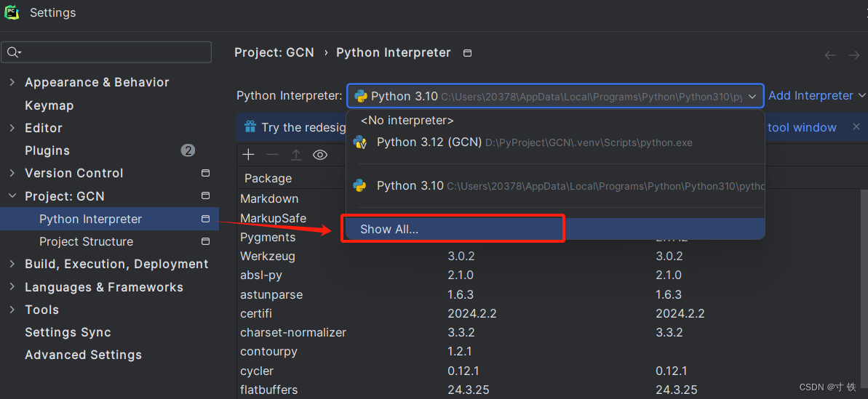Expand the Tools section
The height and width of the screenshot is (399, 868).
coord(12,310)
